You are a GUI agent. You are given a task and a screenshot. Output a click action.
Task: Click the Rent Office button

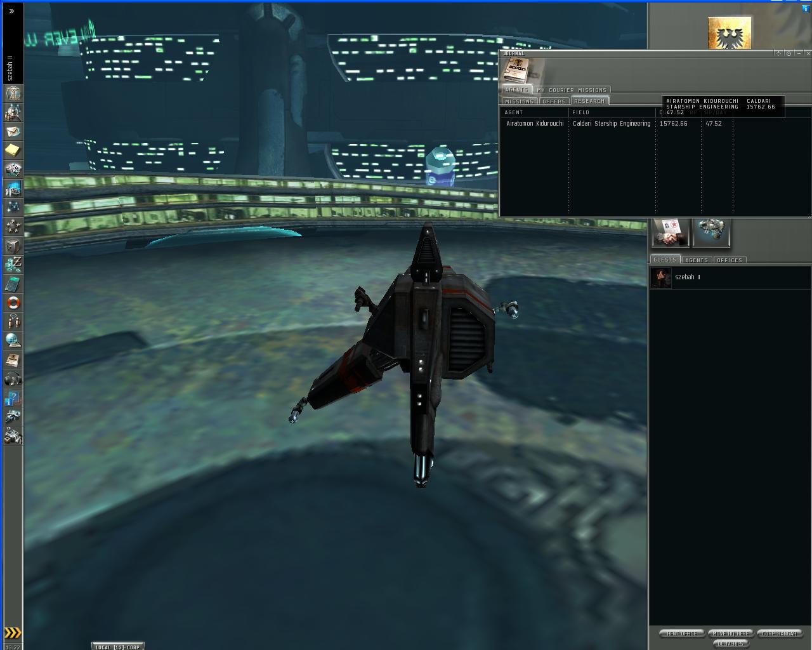tap(682, 633)
